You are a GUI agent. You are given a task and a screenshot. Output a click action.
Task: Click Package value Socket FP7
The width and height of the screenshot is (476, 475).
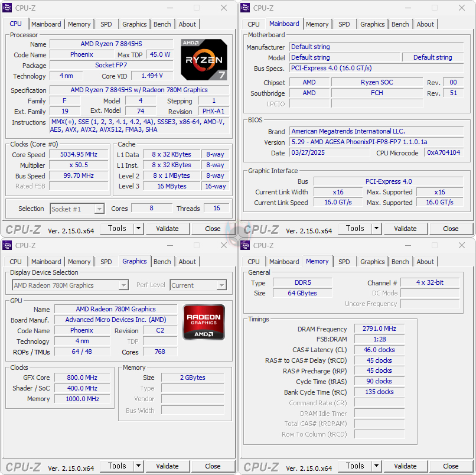click(112, 65)
